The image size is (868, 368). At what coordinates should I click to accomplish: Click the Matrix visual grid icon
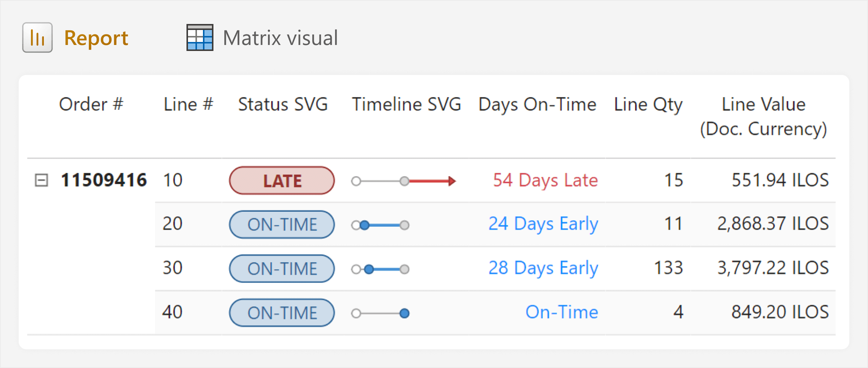coord(200,37)
